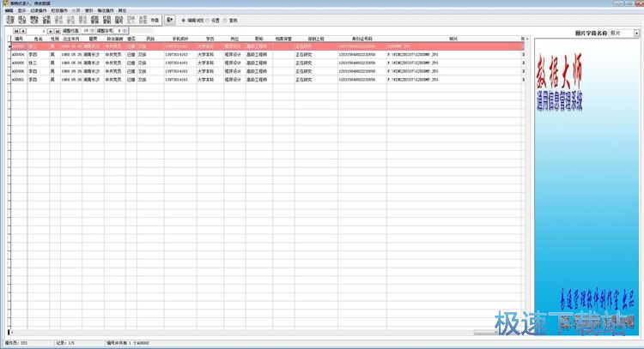Click the second toolbar icon button
Screen dimensions: 644x349
tap(22, 20)
